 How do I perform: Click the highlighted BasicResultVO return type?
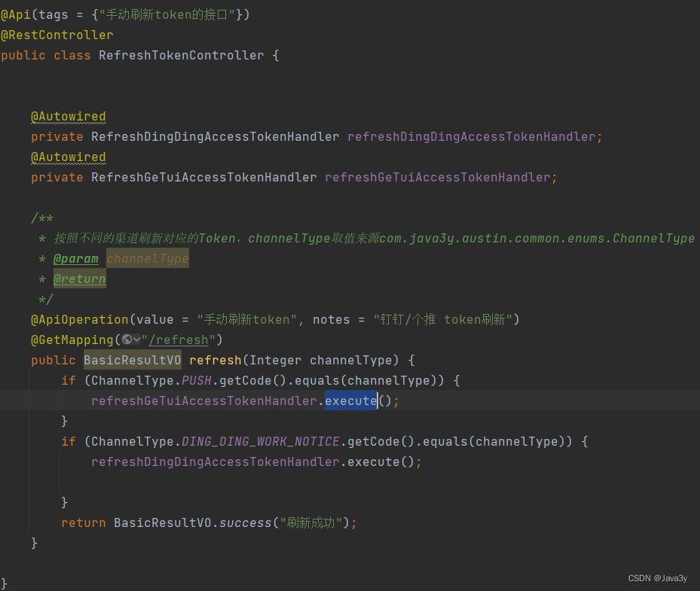click(x=133, y=361)
